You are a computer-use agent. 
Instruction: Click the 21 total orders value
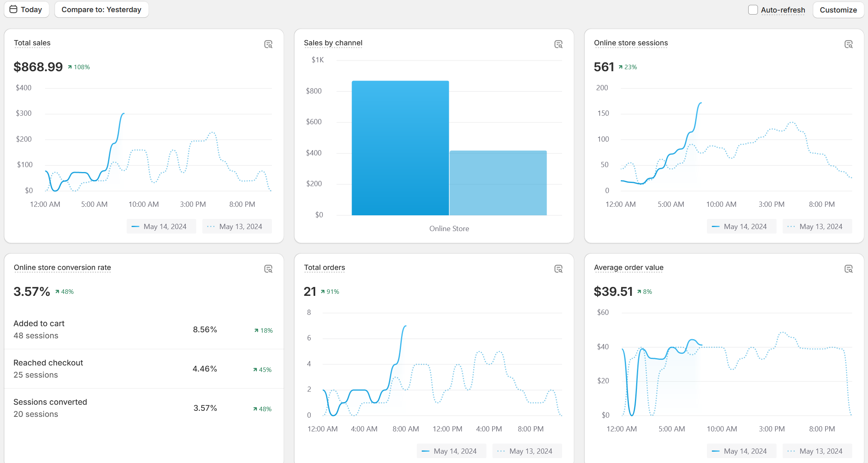310,291
